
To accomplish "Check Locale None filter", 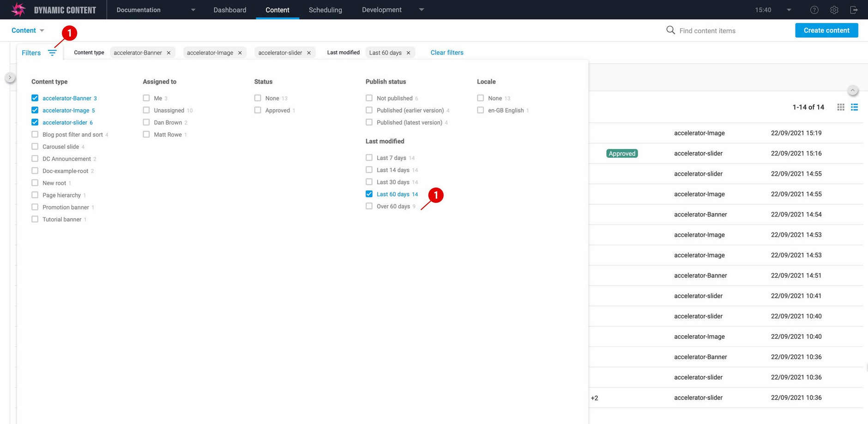I will point(481,98).
